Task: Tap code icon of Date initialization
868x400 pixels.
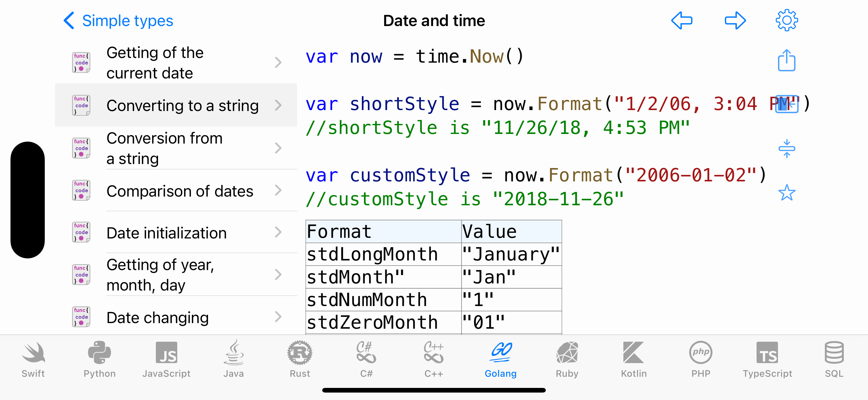Action: (x=81, y=232)
